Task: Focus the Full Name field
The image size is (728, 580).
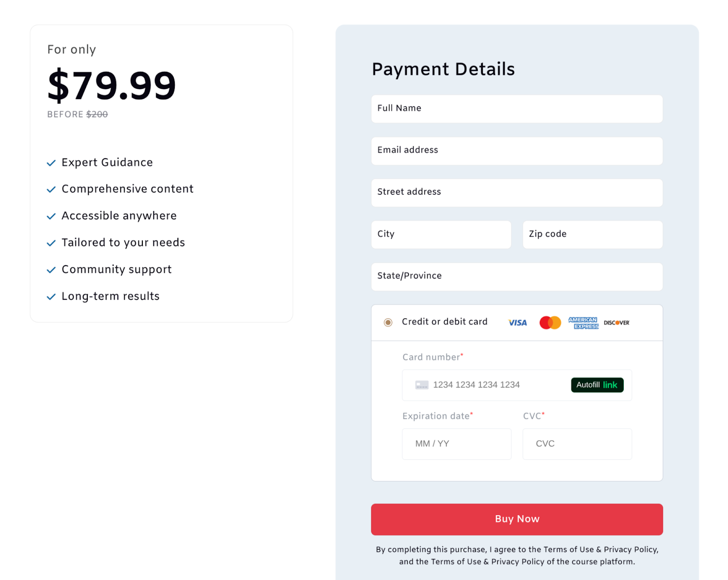Action: (517, 109)
